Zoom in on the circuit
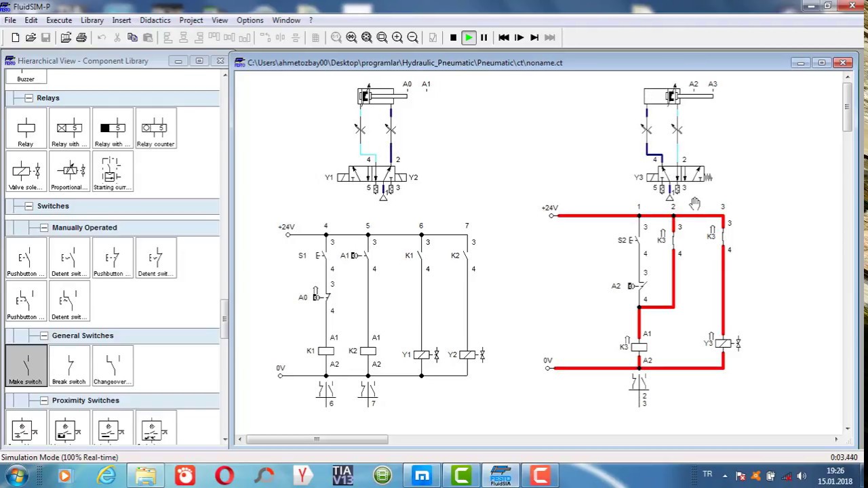 [397, 38]
